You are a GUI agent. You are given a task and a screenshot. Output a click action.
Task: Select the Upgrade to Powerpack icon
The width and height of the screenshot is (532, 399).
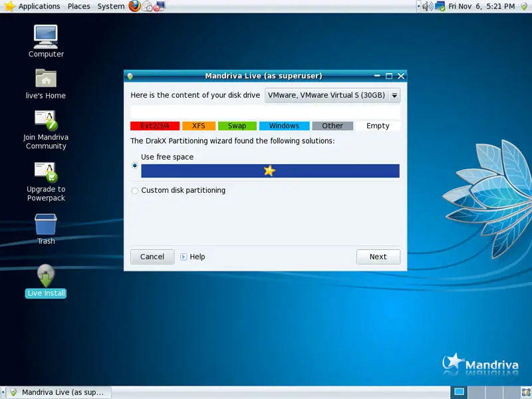coord(46,172)
